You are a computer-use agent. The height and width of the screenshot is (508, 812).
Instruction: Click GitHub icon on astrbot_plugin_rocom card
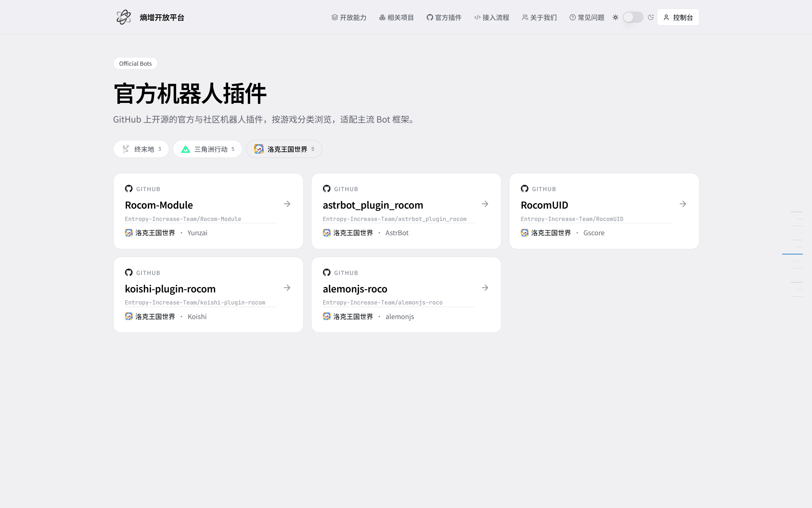click(326, 189)
